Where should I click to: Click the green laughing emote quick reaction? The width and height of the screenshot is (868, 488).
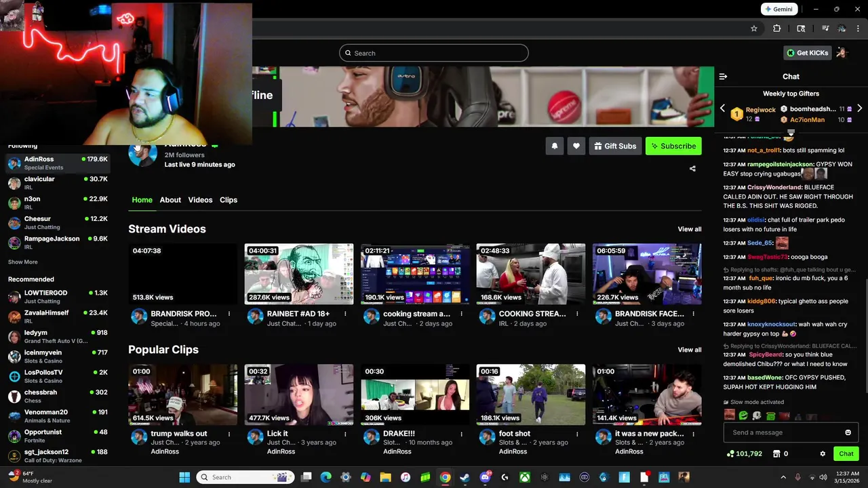coord(743,415)
